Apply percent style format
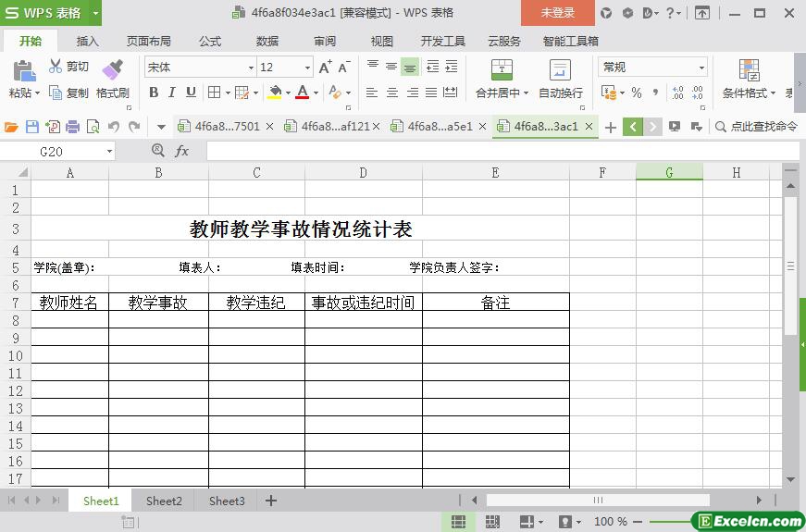This screenshot has height=532, width=806. 637,93
